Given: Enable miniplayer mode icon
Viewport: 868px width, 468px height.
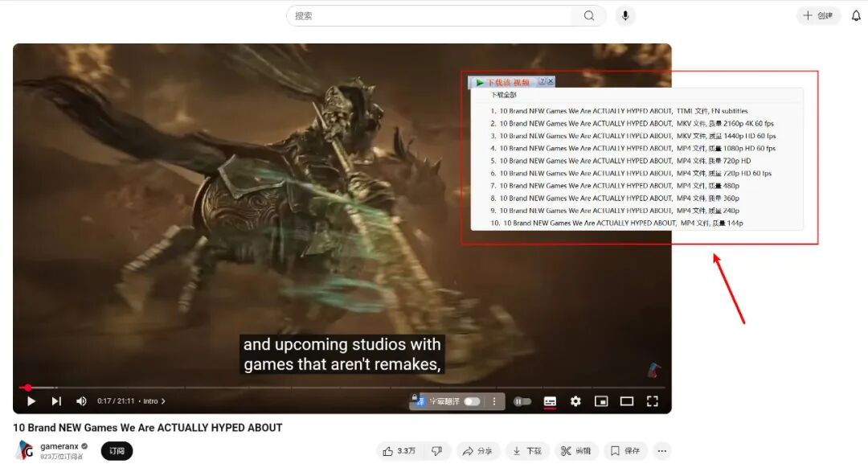Looking at the screenshot, I should [x=601, y=401].
